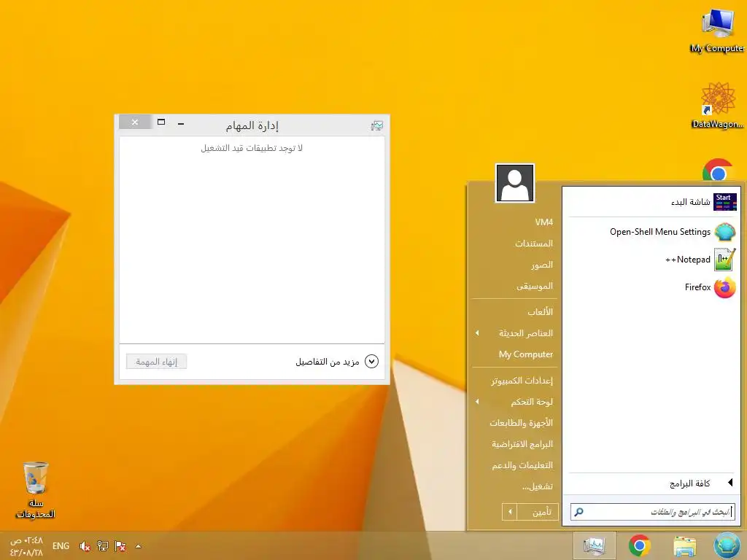
Task: Click End task إنهاء المهمة button
Action: [156, 362]
